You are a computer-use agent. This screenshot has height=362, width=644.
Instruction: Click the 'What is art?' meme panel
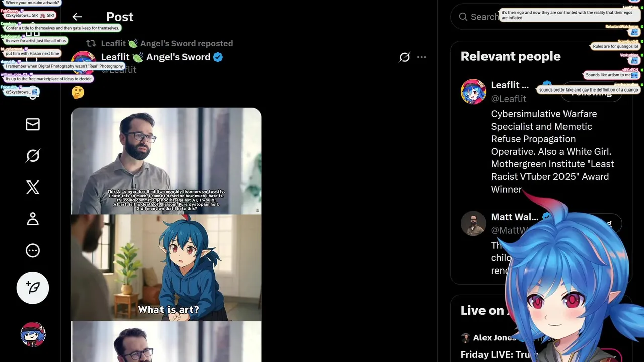166,267
